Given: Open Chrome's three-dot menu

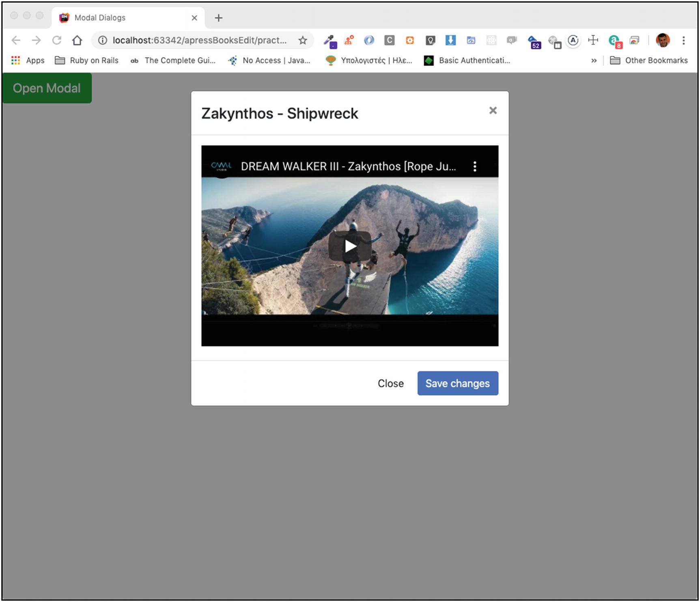Looking at the screenshot, I should (684, 40).
